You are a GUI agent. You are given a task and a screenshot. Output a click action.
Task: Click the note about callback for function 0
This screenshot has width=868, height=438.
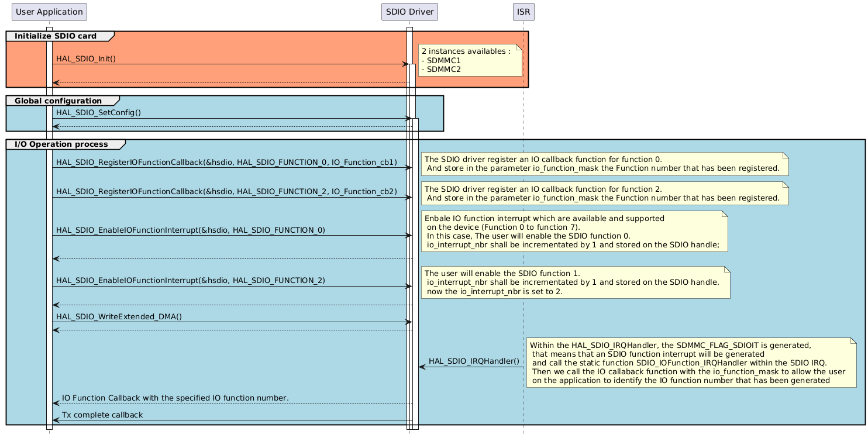pyautogui.click(x=605, y=164)
